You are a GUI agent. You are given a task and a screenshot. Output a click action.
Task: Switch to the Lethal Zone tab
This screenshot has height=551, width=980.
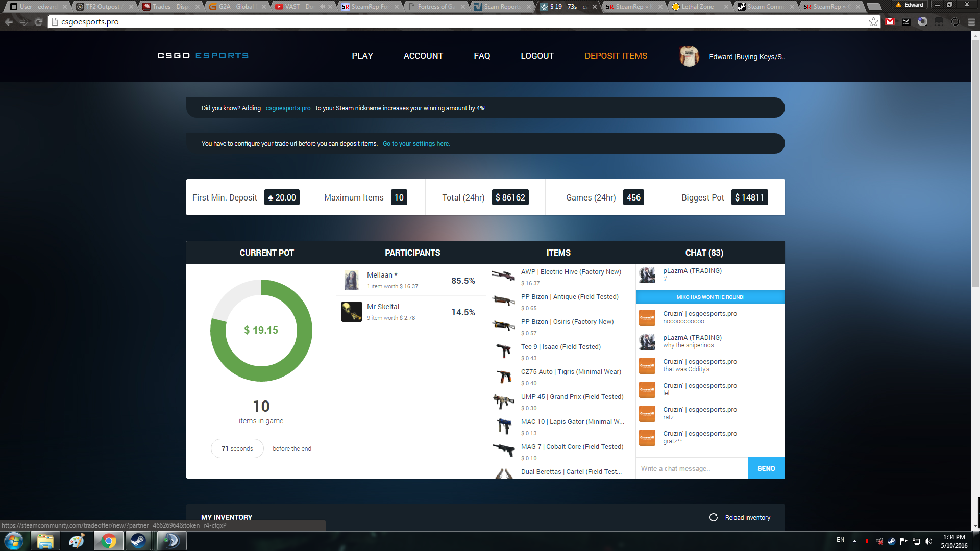click(697, 7)
